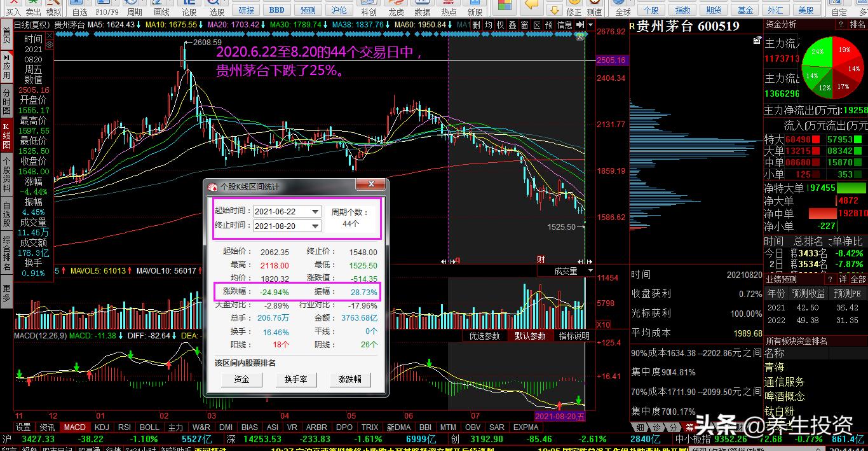868x451 pixels.
Task: Switch to the BOLL indicator tab
Action: (x=150, y=427)
